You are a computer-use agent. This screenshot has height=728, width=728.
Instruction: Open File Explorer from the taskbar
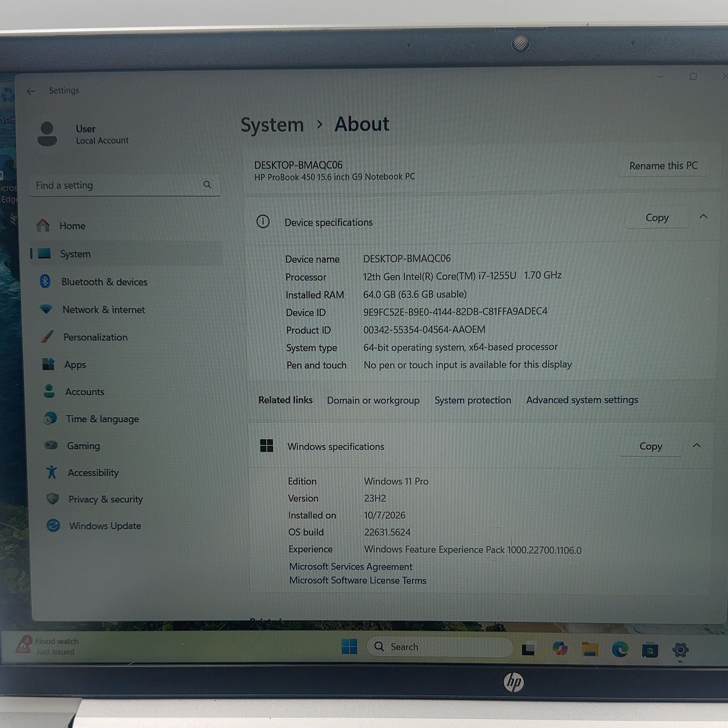click(590, 649)
